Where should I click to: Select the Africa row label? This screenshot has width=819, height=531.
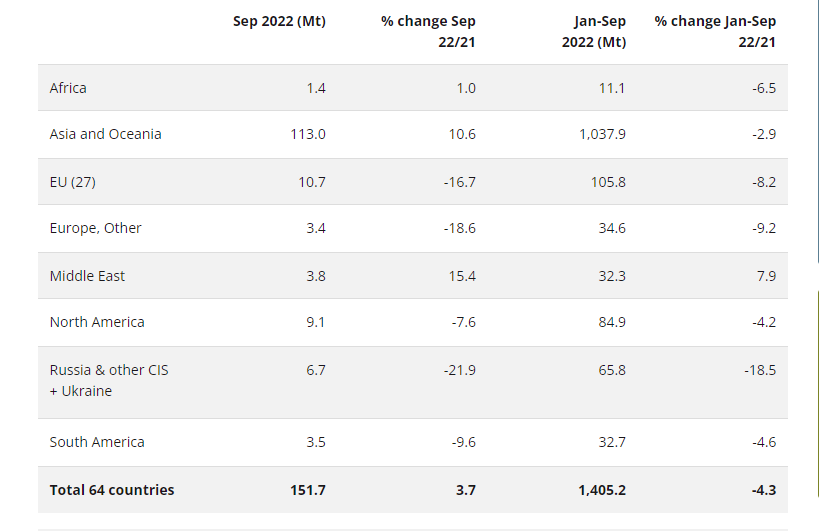tap(68, 88)
